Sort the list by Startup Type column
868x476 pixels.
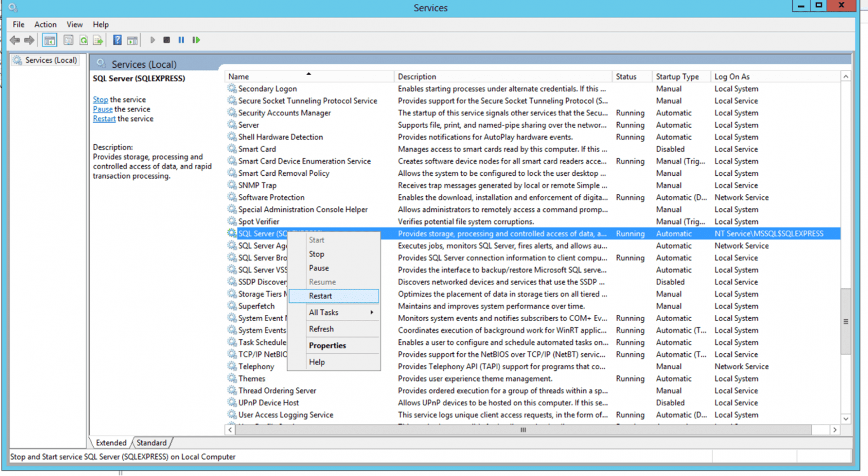tap(677, 77)
